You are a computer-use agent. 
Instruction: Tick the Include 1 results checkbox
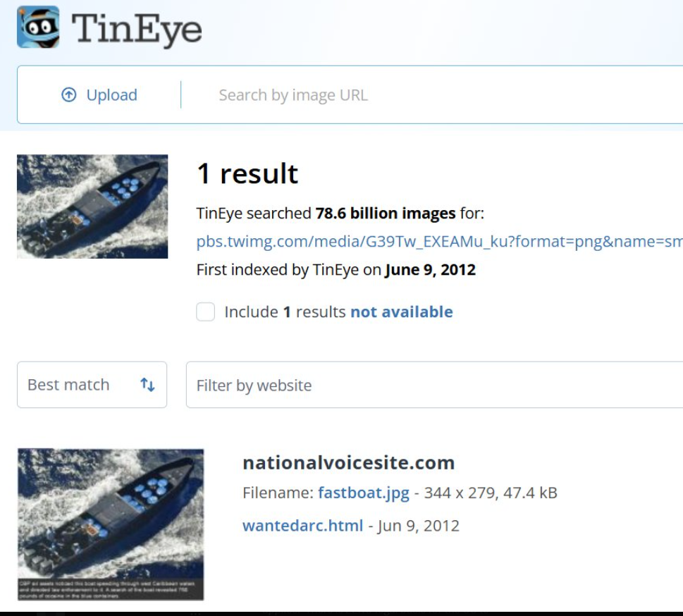[x=205, y=312]
